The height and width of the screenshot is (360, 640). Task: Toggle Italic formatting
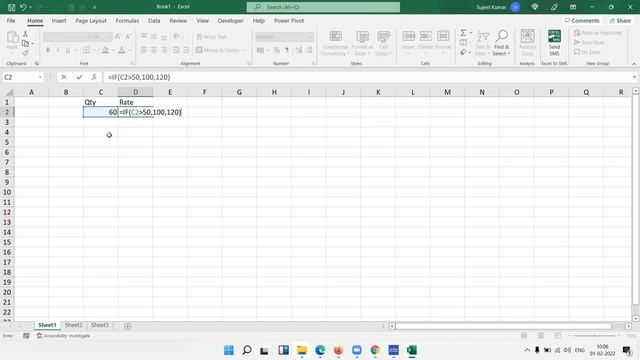[x=58, y=50]
